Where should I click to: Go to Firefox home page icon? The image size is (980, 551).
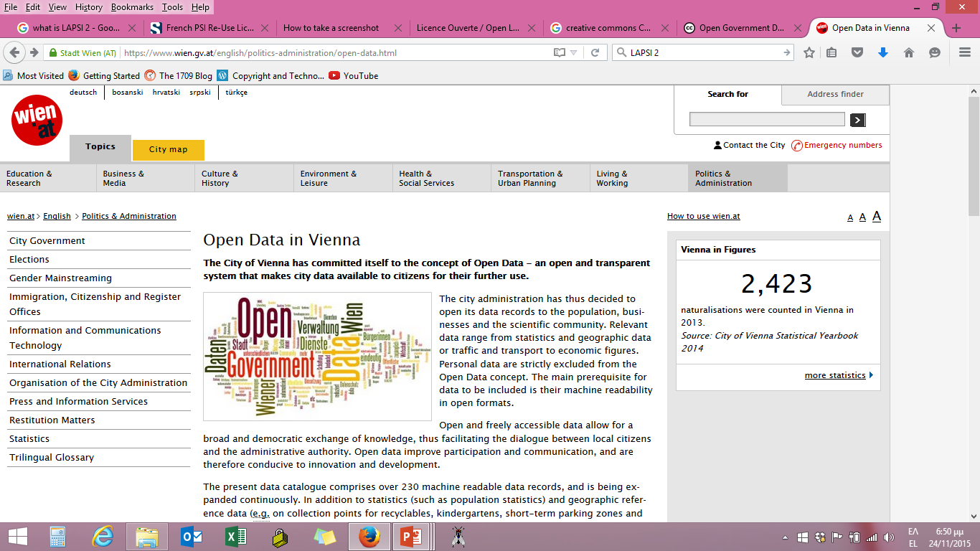click(x=909, y=52)
